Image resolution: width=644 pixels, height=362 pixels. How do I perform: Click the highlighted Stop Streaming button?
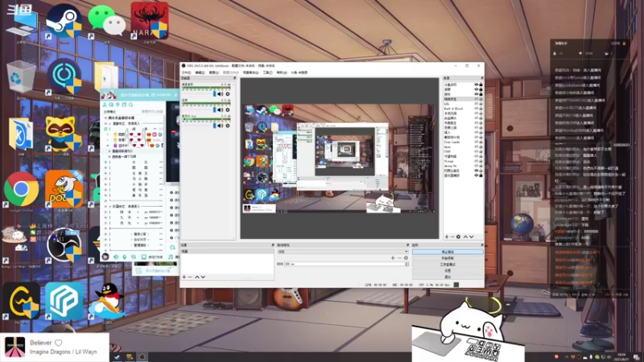(x=448, y=252)
